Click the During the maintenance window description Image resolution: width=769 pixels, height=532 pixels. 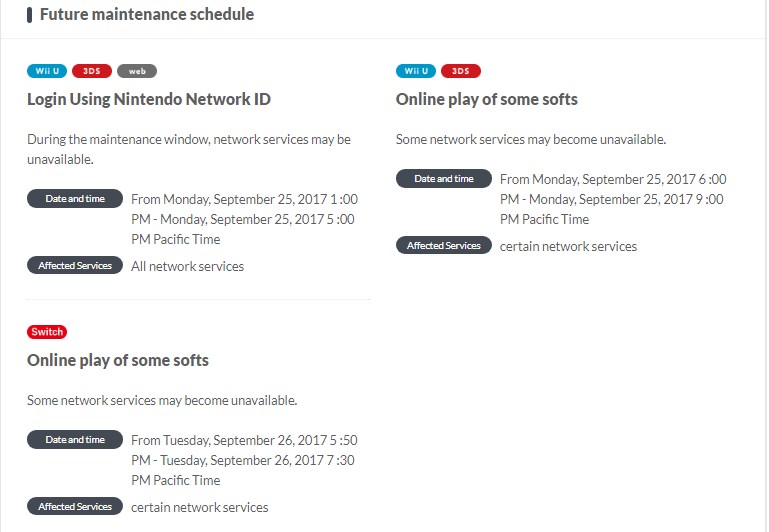point(189,149)
